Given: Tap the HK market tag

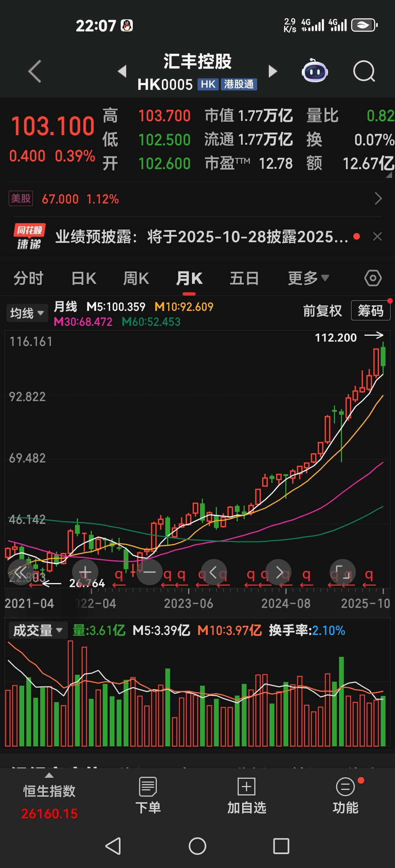Looking at the screenshot, I should pyautogui.click(x=208, y=84).
